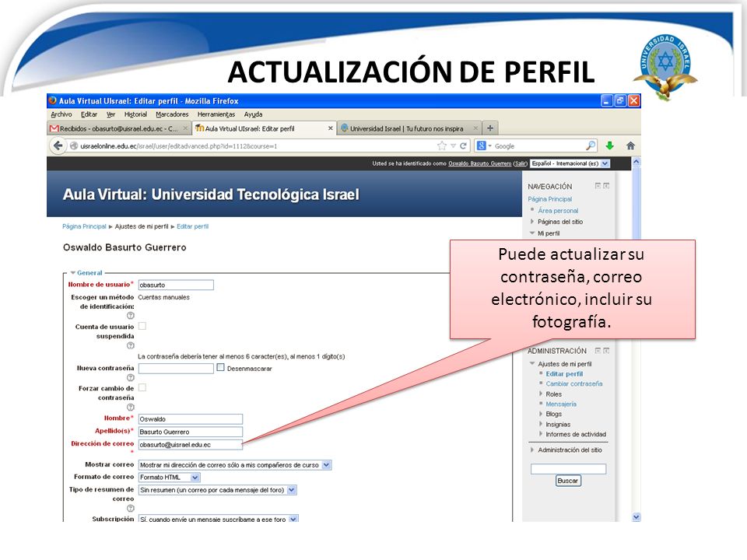
Task: Switch to the Recibidos Gmail tab
Action: coord(119,128)
